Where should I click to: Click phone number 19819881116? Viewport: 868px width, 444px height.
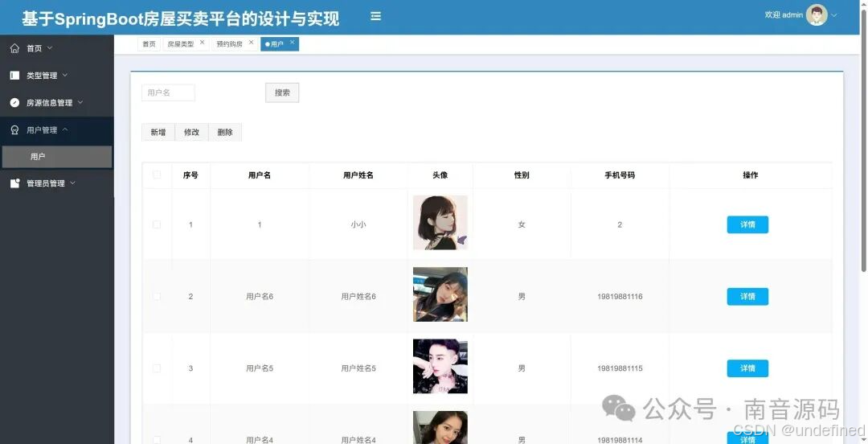pyautogui.click(x=620, y=297)
